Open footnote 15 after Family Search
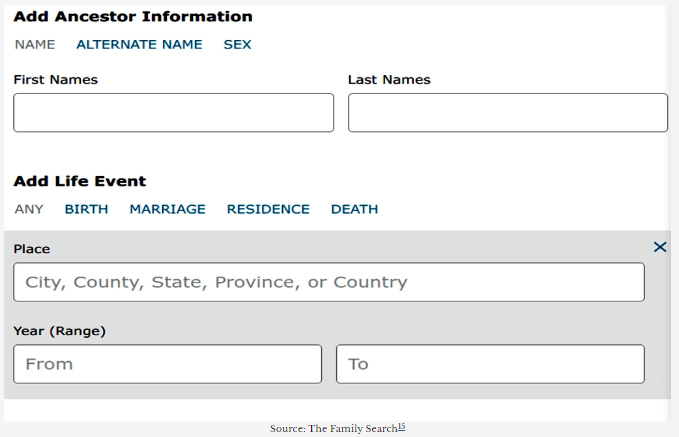This screenshot has width=679, height=437. pyautogui.click(x=401, y=427)
